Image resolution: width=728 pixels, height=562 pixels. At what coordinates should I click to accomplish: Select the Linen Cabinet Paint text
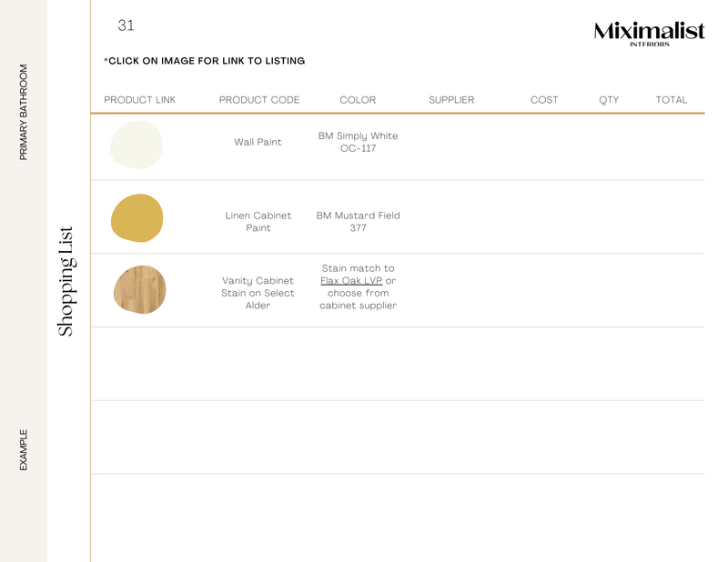(258, 222)
